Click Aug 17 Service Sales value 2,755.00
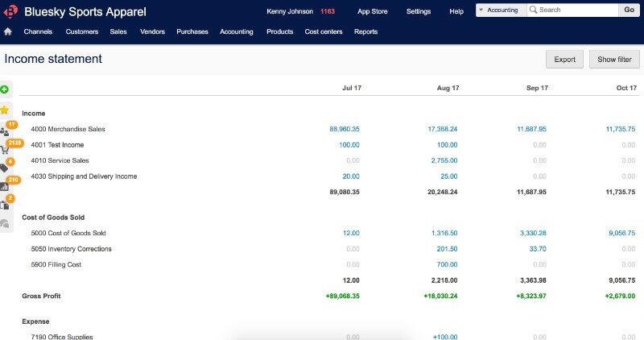644x340 pixels. (x=443, y=160)
